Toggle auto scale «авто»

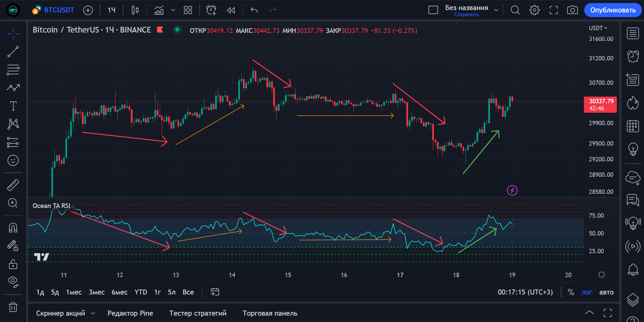pyautogui.click(x=606, y=292)
